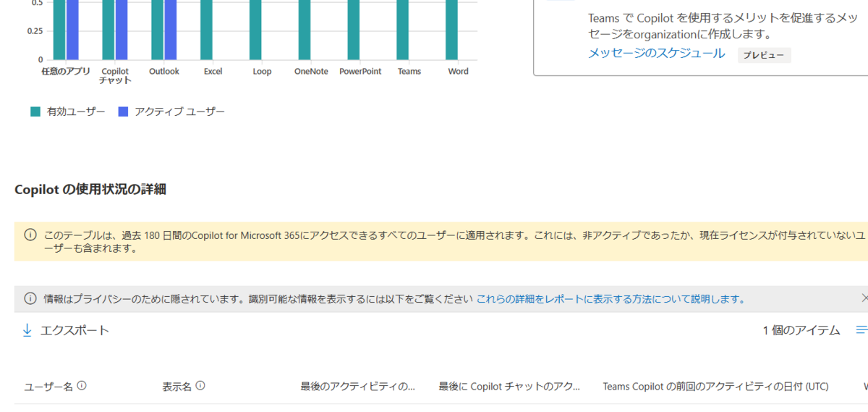Select the teal bar above Loop
This screenshot has width=868, height=412.
point(255,30)
